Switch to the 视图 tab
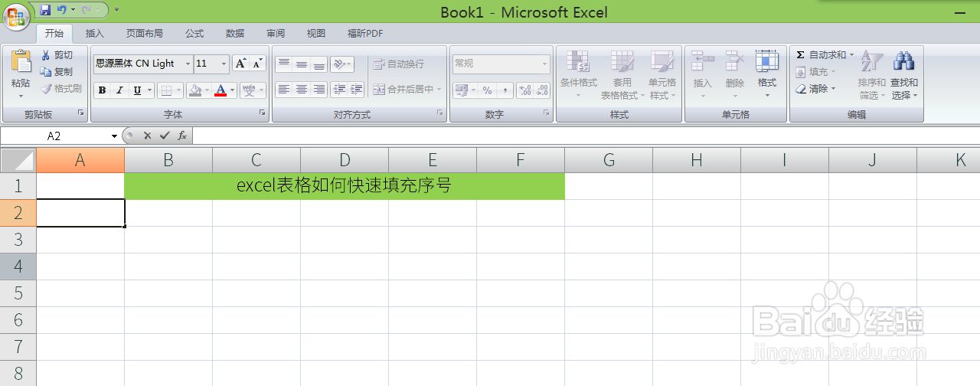 point(316,34)
